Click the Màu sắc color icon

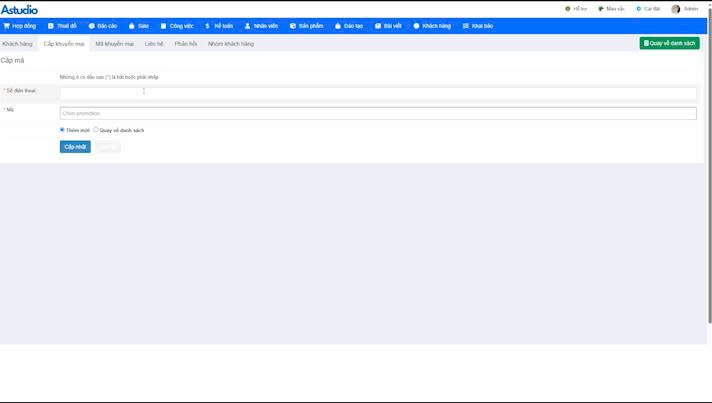click(x=601, y=9)
